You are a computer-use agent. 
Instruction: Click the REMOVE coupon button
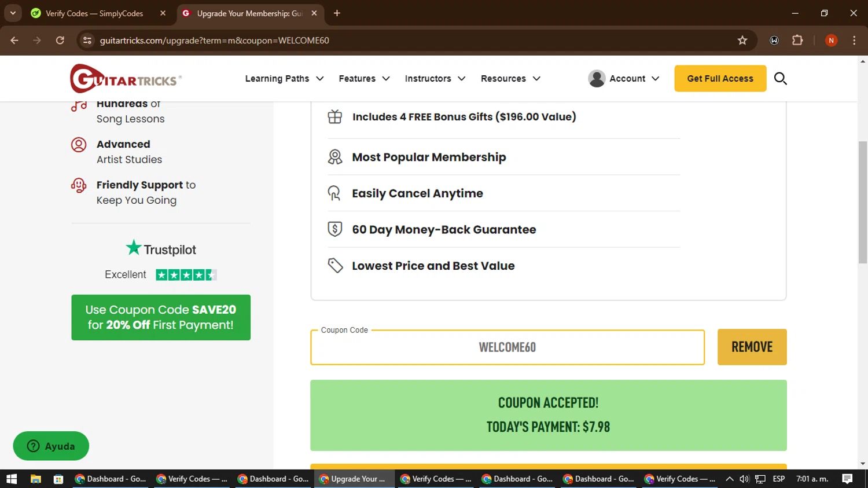pos(752,347)
